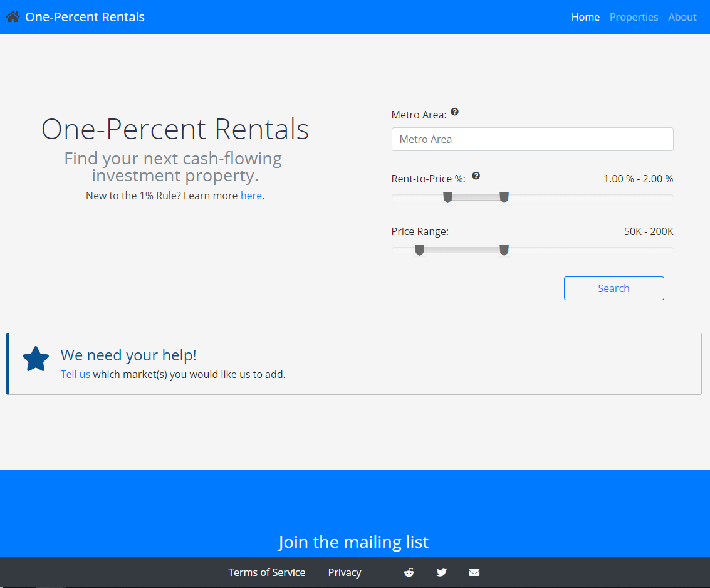Click the email envelope icon in footer
The width and height of the screenshot is (710, 588).
pyautogui.click(x=474, y=572)
